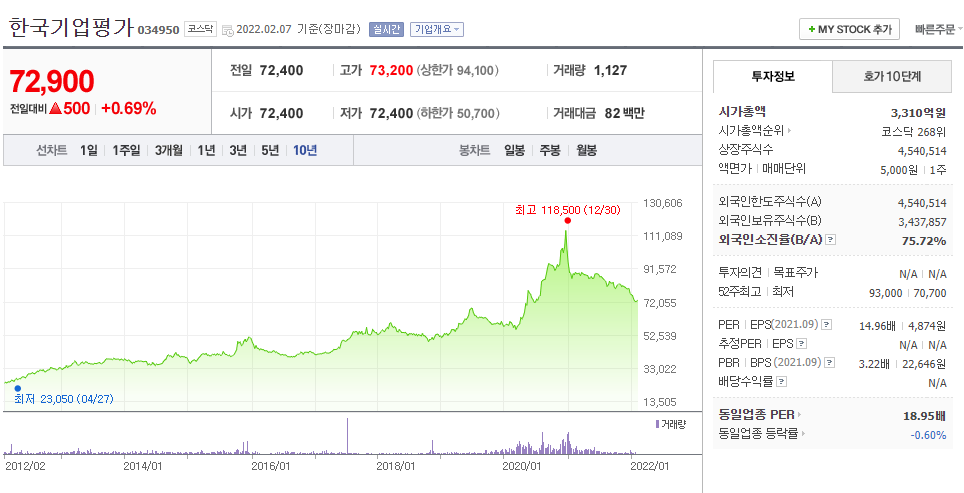Open help icon beside PBR BPS(2021.09)
This screenshot has width=964, height=493.
point(830,363)
